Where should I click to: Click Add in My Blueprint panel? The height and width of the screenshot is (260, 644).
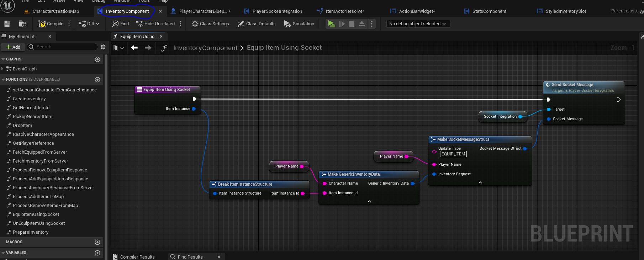[13, 47]
